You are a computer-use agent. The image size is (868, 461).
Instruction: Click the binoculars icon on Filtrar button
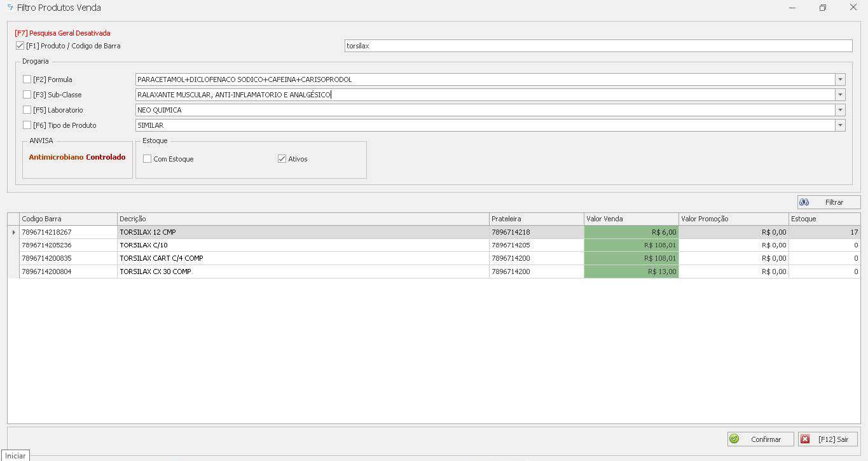pos(804,202)
